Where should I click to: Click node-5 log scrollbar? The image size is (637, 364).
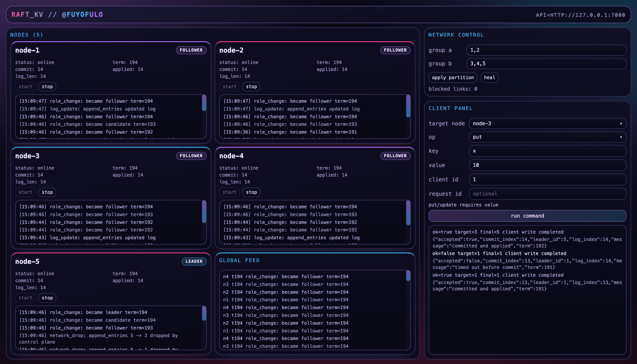204,313
